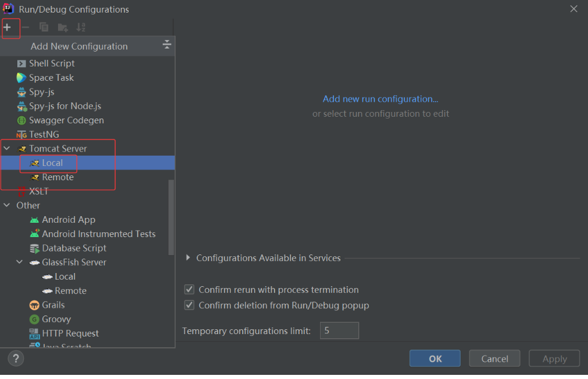
Task: Click the minus Remove Configuration icon
Action: (26, 28)
